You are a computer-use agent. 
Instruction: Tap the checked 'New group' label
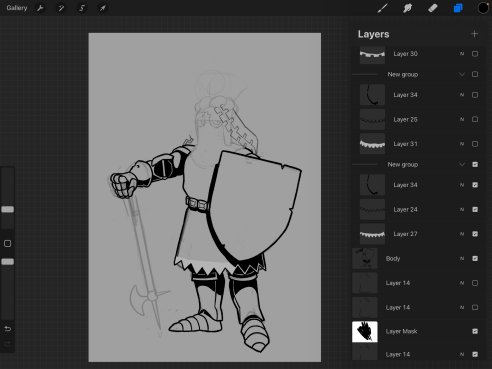point(403,164)
